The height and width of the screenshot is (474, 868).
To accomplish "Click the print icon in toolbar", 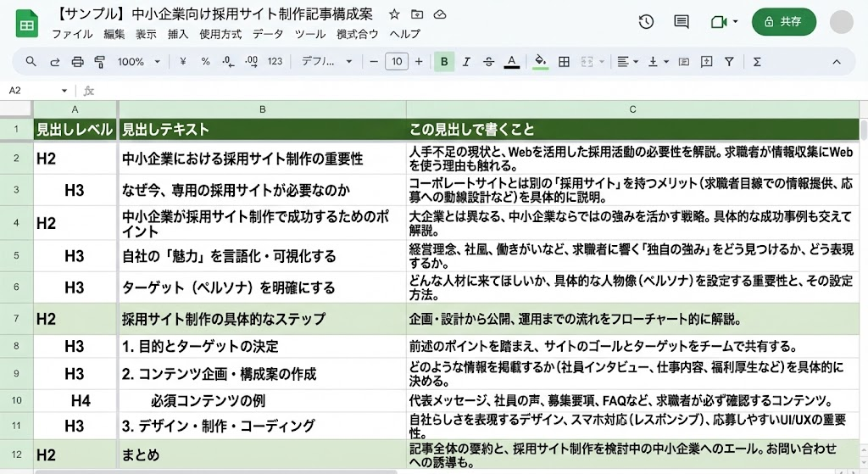I will click(77, 62).
